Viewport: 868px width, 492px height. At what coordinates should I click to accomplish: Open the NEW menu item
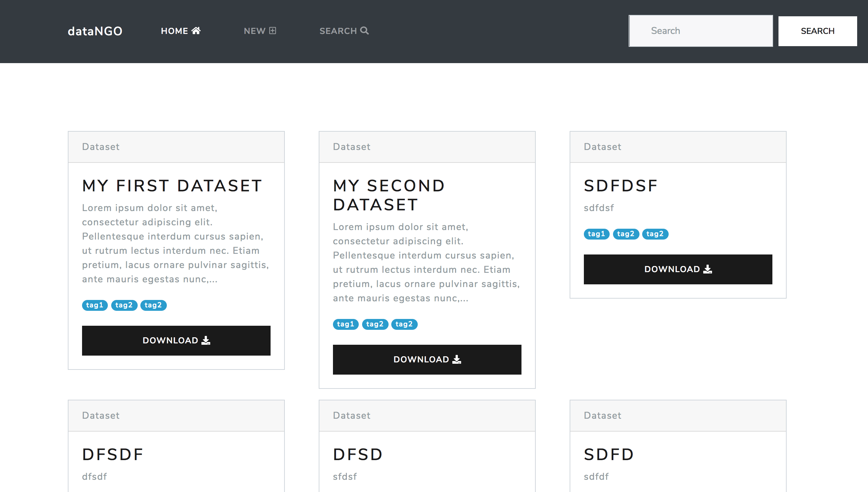click(254, 31)
